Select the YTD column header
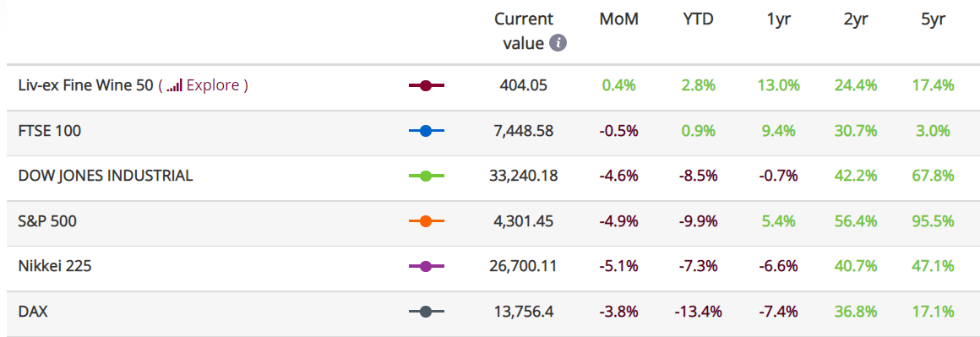 [x=698, y=19]
